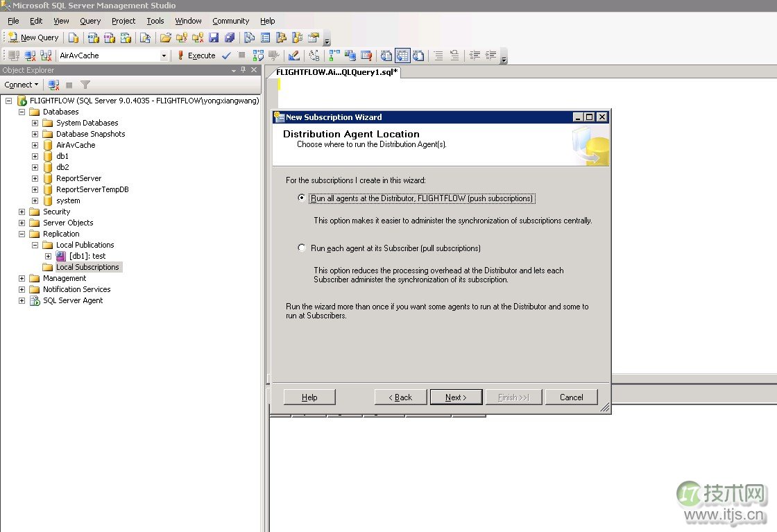Click the Open File folder icon

click(166, 37)
